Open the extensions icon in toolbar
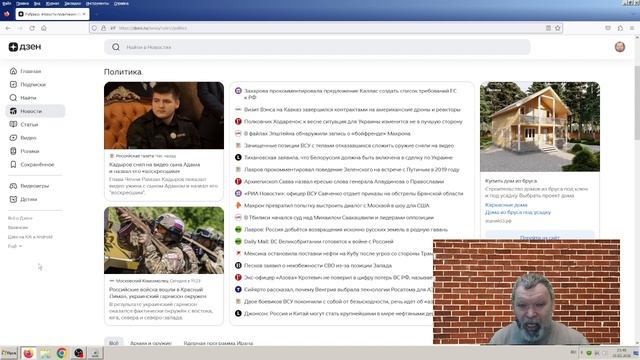 pos(620,28)
